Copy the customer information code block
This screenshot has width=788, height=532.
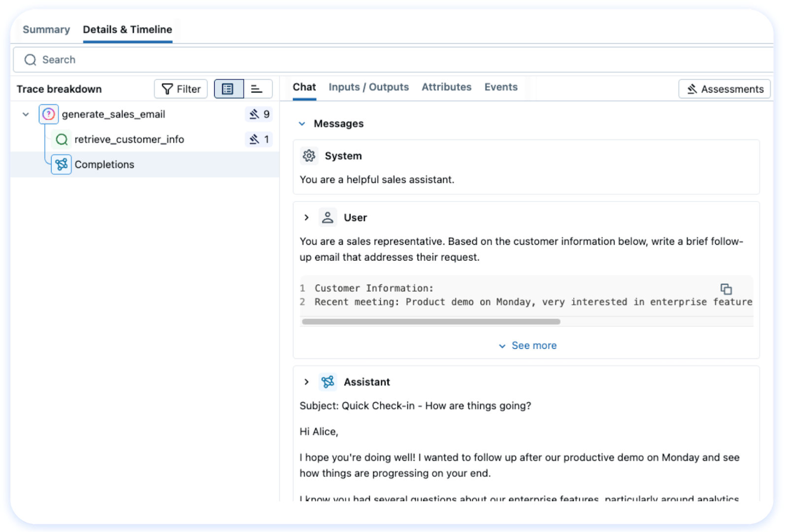(x=726, y=289)
